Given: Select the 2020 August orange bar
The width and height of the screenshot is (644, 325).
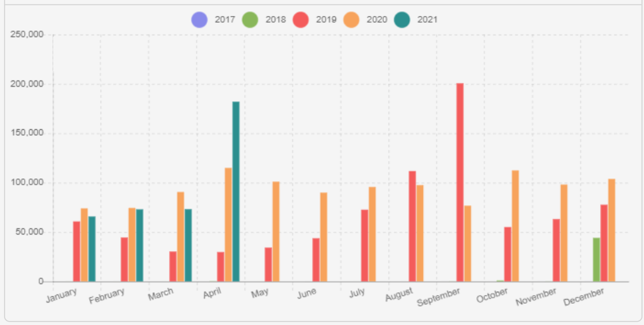Looking at the screenshot, I should (x=420, y=234).
